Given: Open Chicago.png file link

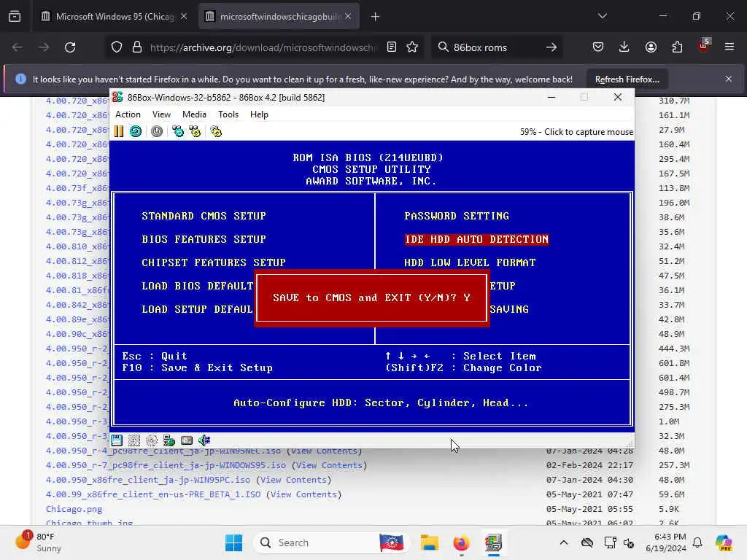Looking at the screenshot, I should [x=74, y=509].
